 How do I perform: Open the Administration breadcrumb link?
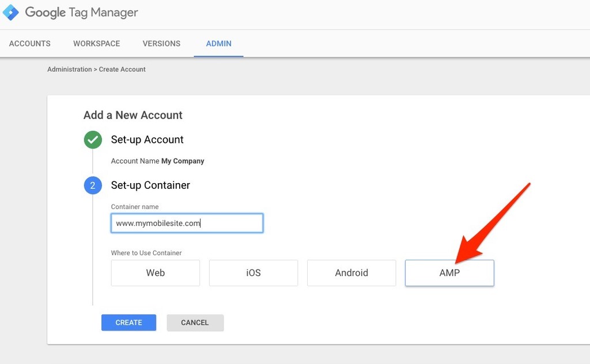pyautogui.click(x=69, y=69)
